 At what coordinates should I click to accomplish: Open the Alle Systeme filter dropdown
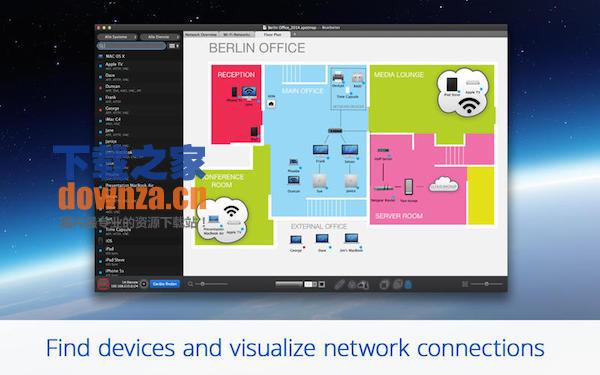tap(117, 37)
